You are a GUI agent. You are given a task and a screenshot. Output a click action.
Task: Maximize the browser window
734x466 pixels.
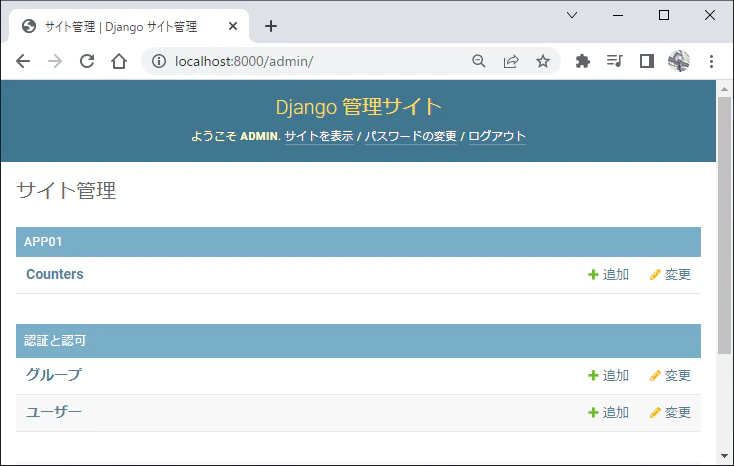(664, 15)
